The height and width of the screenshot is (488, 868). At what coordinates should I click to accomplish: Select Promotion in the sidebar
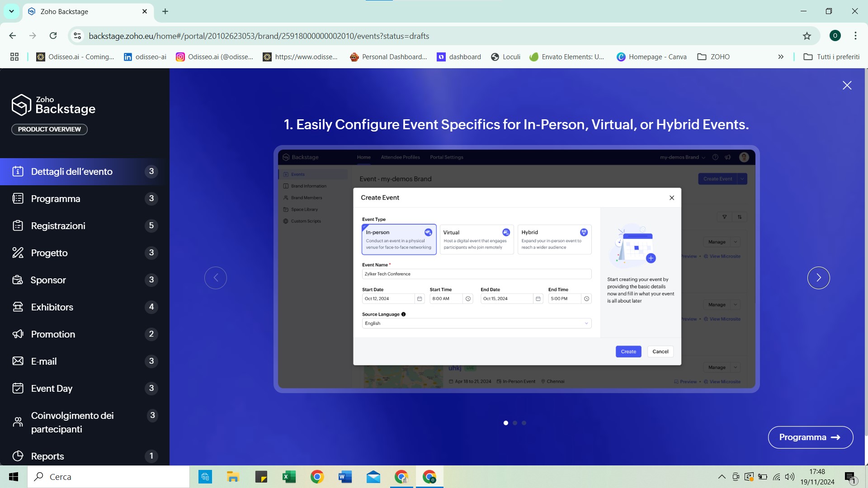(85, 334)
